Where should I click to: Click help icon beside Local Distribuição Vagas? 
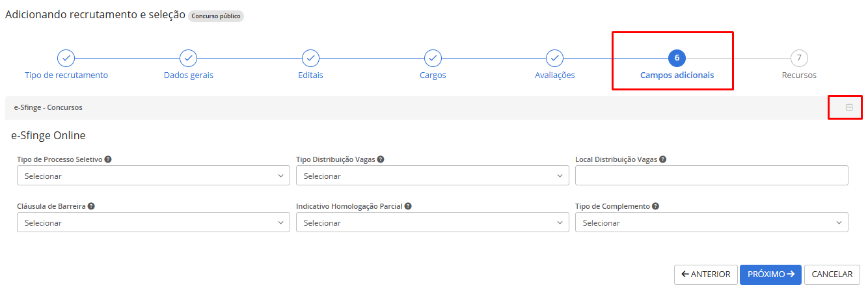[662, 159]
